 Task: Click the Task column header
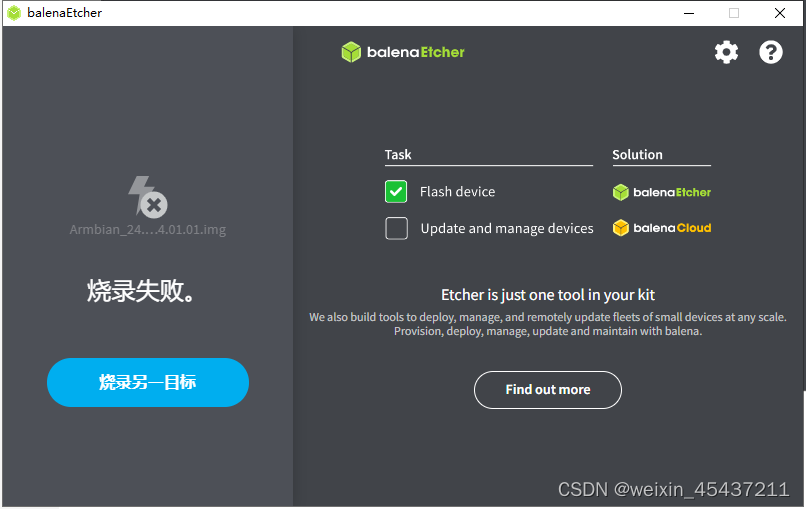[x=398, y=155]
